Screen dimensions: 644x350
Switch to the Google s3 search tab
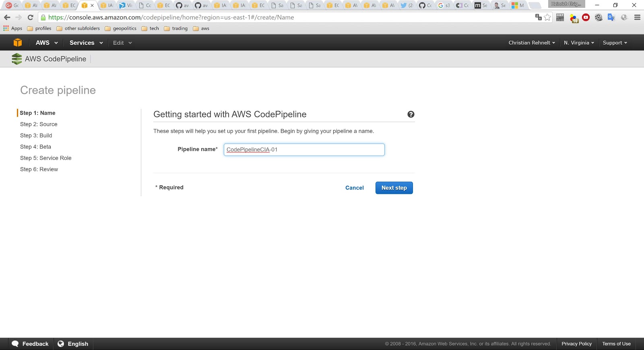coord(444,5)
